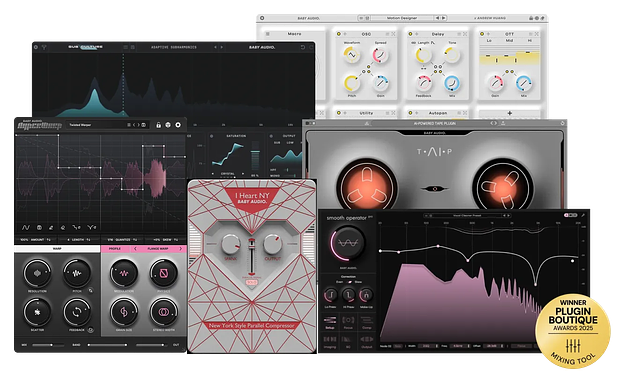The image size is (625, 383).
Task: Open the Smooth Operator preset name selector
Action: 467,216
